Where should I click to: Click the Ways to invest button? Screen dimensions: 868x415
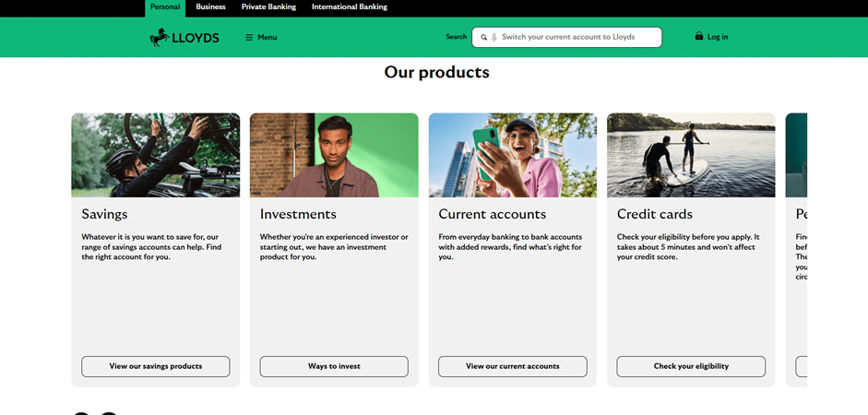(x=334, y=366)
